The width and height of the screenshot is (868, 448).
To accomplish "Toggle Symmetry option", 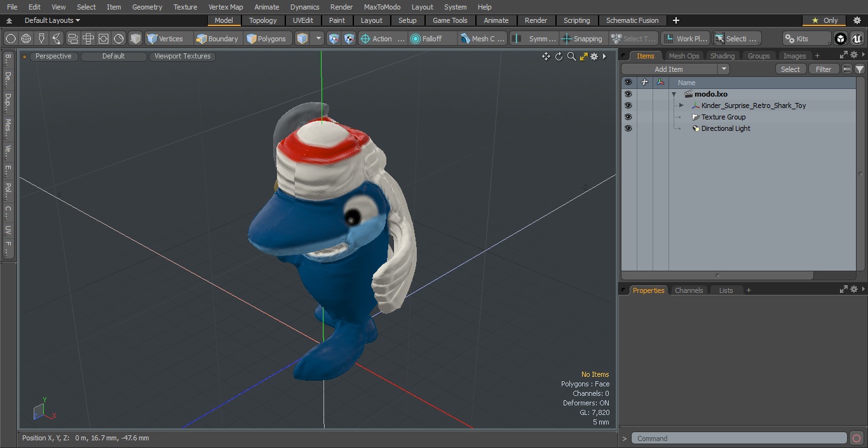I will pos(534,39).
